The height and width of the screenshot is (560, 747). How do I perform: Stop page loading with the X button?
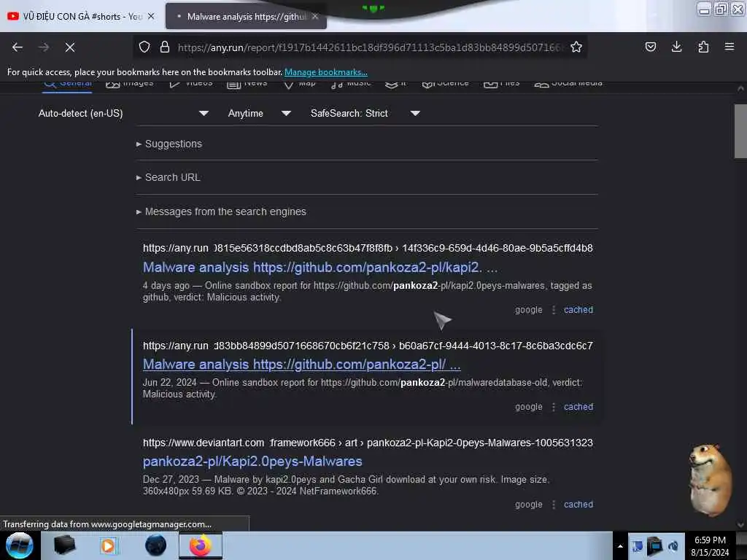point(70,47)
